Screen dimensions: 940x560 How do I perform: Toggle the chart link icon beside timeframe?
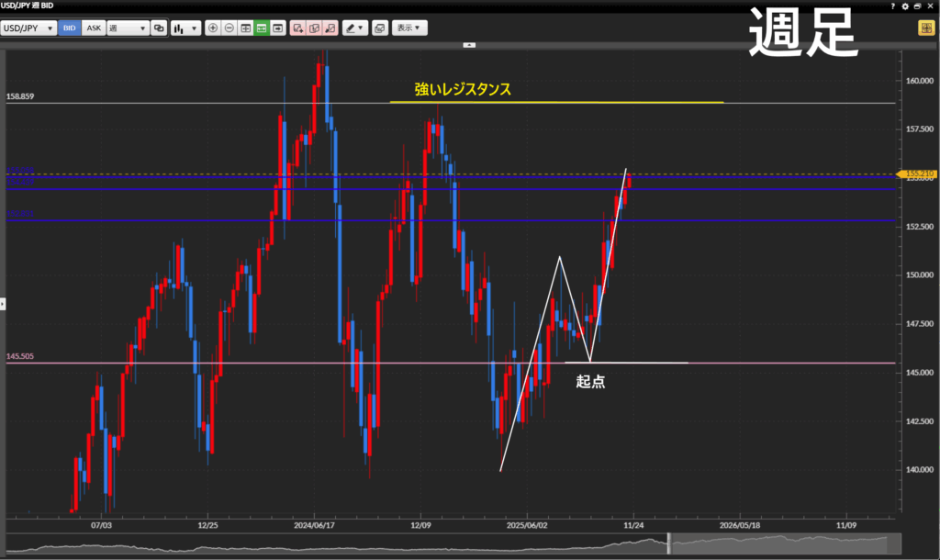pyautogui.click(x=159, y=28)
